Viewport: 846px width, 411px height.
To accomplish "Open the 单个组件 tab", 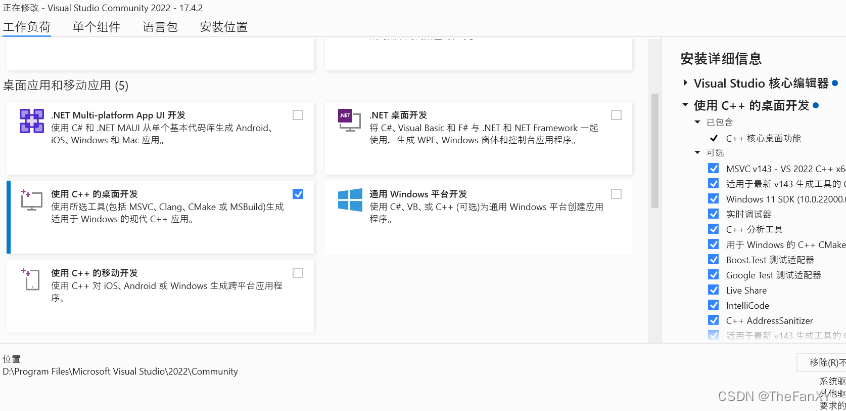I will pos(97,27).
